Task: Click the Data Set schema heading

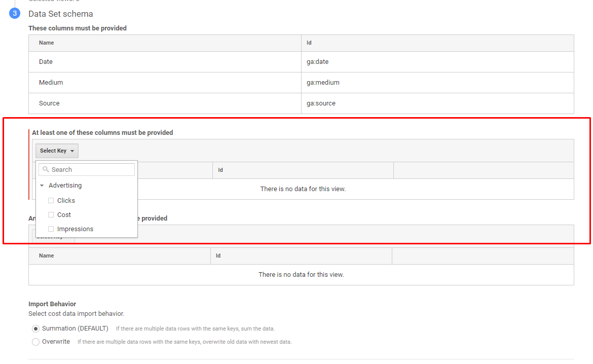Action: point(61,14)
